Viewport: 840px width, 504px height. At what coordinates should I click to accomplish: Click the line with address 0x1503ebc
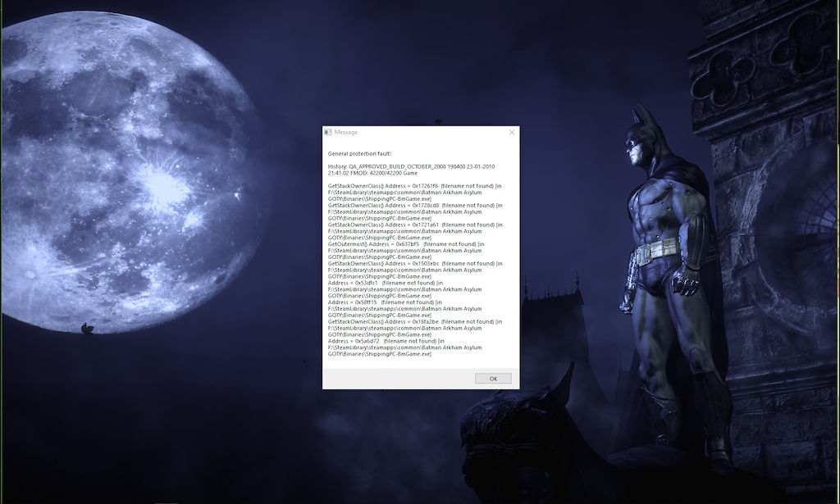(415, 263)
